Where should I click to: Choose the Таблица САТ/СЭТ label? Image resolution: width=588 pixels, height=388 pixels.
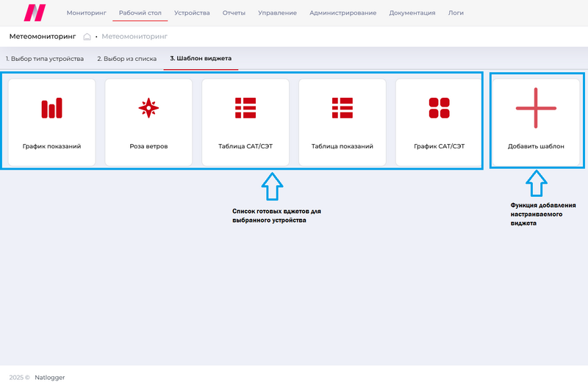click(x=245, y=146)
